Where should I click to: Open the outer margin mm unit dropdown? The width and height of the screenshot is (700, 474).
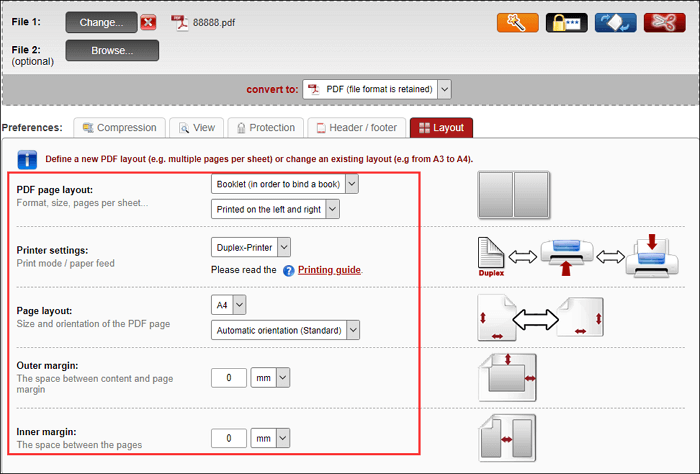tap(270, 378)
